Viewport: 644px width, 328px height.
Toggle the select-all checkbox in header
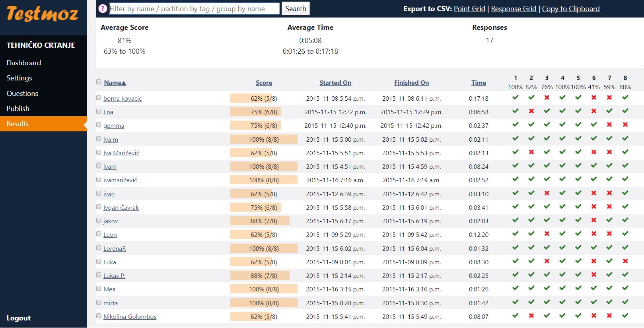click(99, 82)
